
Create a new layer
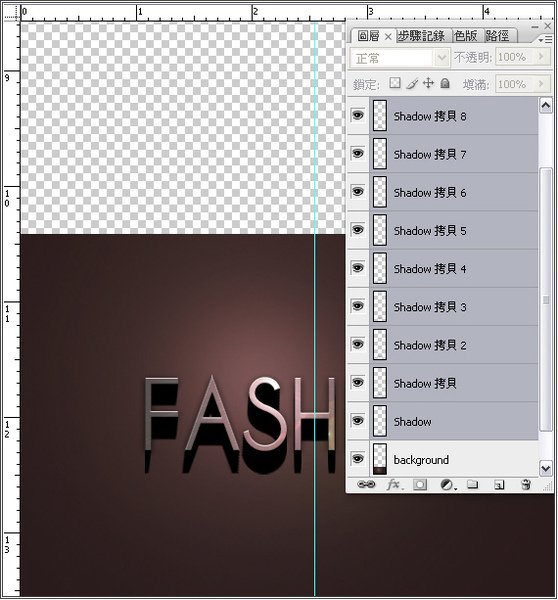(x=499, y=485)
